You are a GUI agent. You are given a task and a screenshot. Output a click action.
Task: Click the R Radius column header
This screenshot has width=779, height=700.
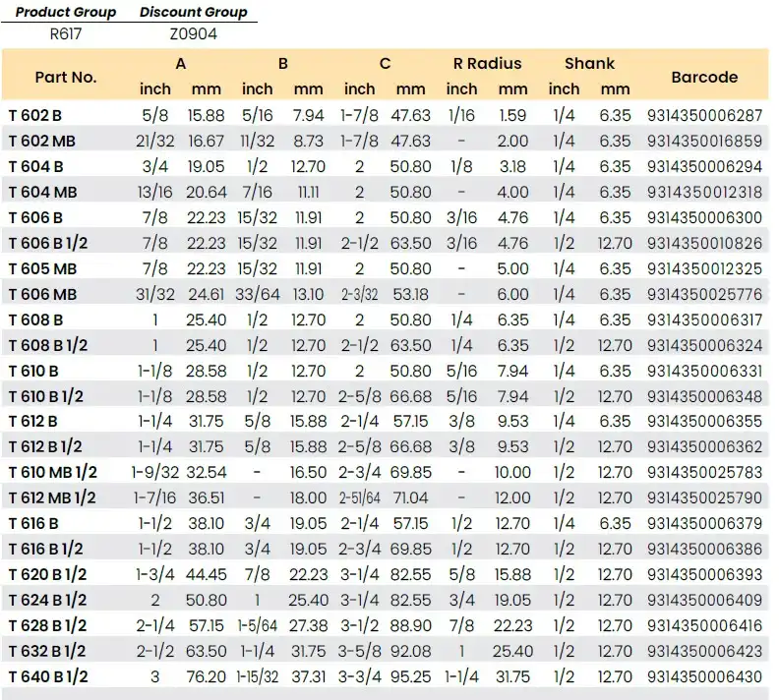pos(487,64)
